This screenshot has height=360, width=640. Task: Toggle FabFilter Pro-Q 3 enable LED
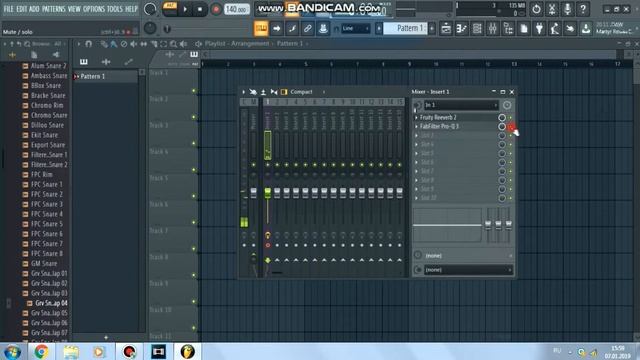point(510,127)
